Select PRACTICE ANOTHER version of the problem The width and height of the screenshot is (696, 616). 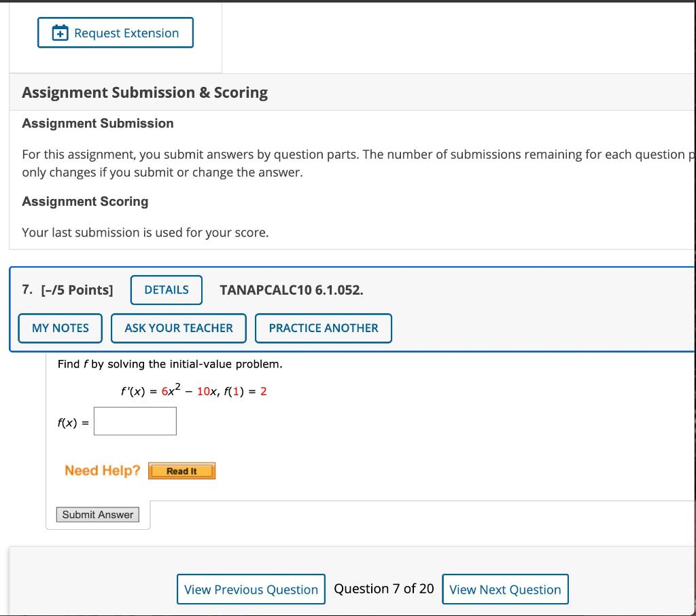coord(324,328)
